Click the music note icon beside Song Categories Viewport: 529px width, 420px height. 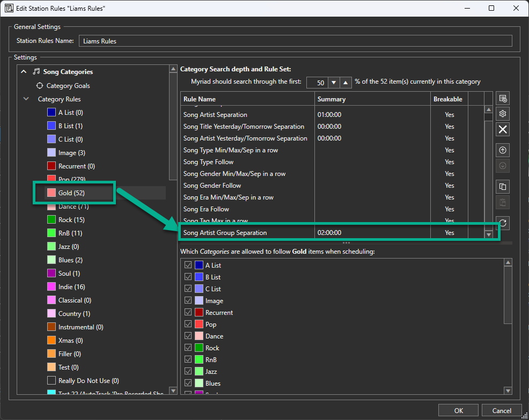point(36,71)
